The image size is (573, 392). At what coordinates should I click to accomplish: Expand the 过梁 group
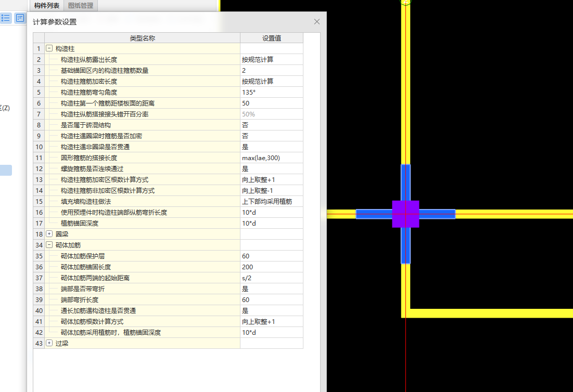click(x=49, y=343)
